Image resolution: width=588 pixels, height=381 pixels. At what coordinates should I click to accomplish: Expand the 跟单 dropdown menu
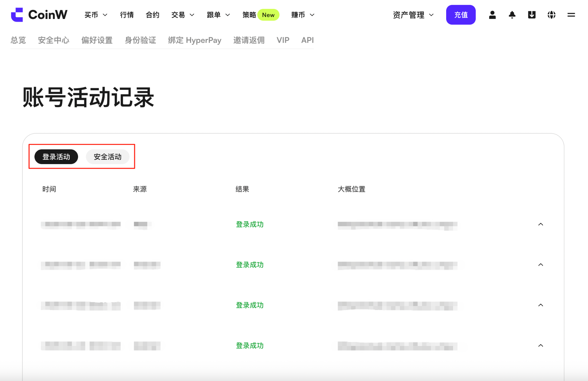click(218, 15)
